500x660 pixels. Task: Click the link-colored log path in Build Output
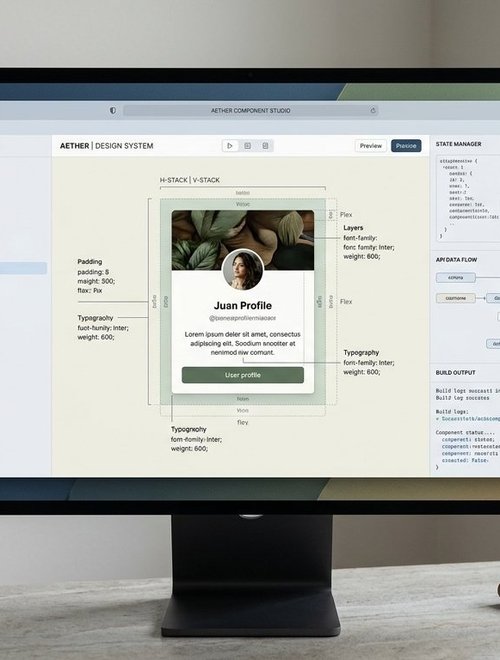[468, 419]
